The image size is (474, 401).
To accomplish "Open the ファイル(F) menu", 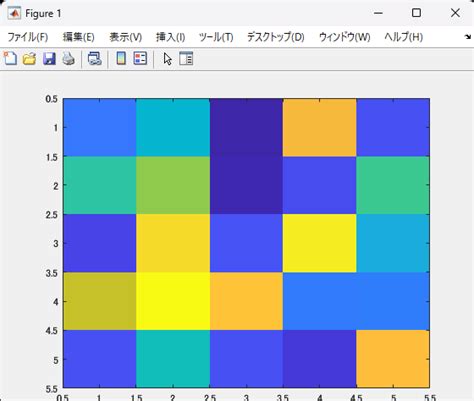I will [x=28, y=37].
